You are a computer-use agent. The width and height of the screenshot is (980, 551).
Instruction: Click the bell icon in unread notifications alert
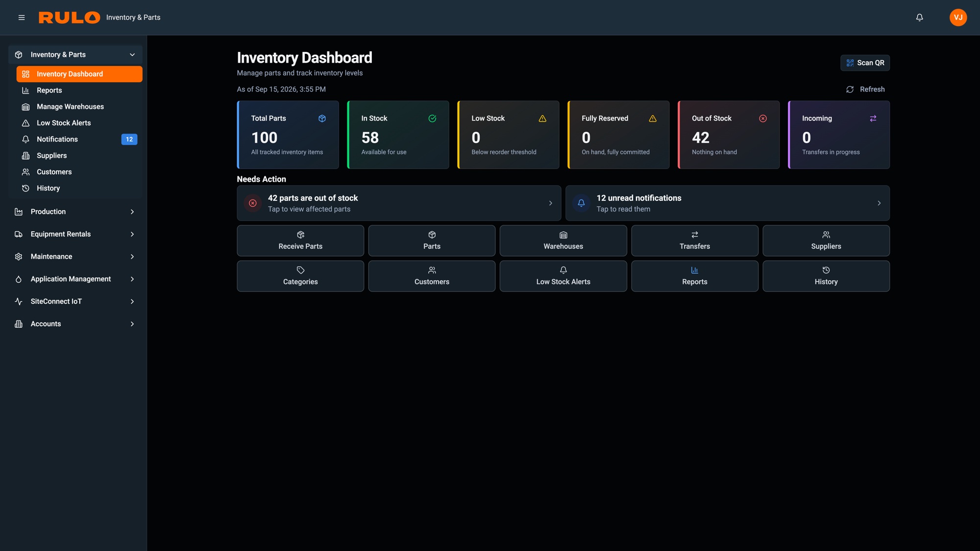(x=581, y=203)
